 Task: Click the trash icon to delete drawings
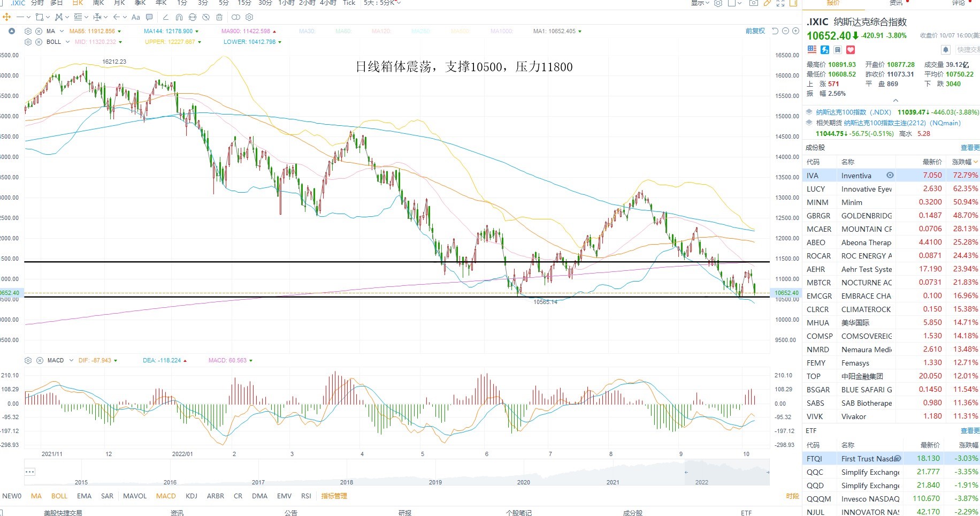pos(219,17)
